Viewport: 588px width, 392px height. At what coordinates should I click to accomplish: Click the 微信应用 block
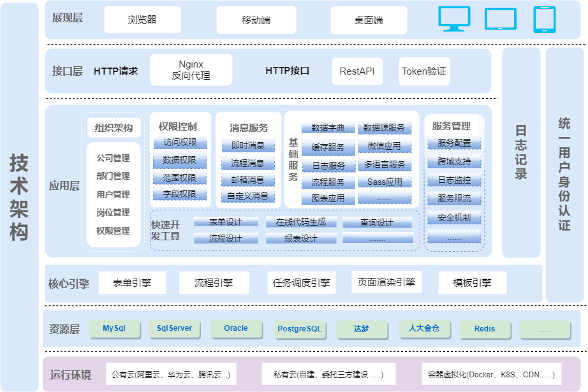(384, 147)
